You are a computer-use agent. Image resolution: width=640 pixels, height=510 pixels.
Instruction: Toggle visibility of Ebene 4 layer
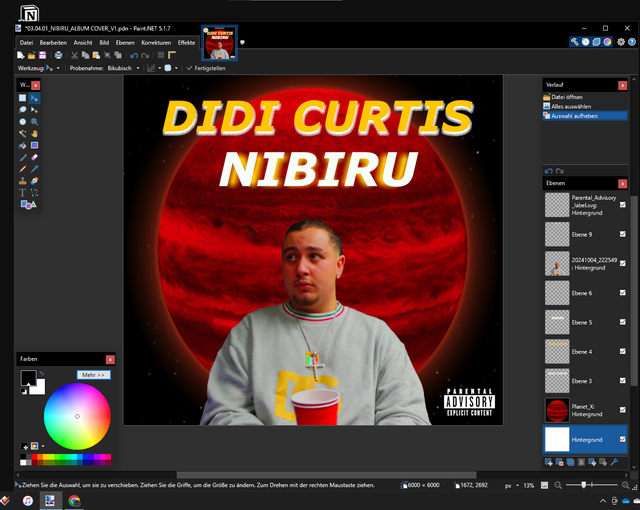[x=622, y=351]
